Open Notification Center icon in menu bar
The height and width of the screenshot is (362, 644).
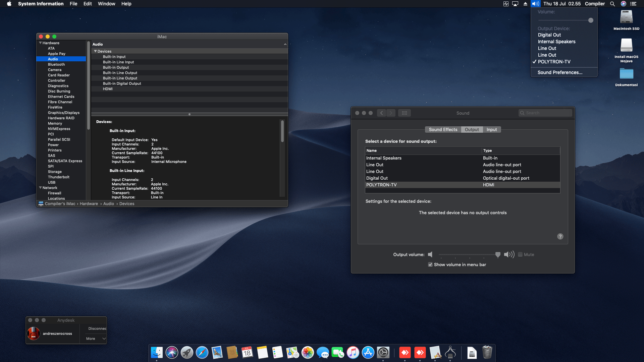[x=633, y=4]
